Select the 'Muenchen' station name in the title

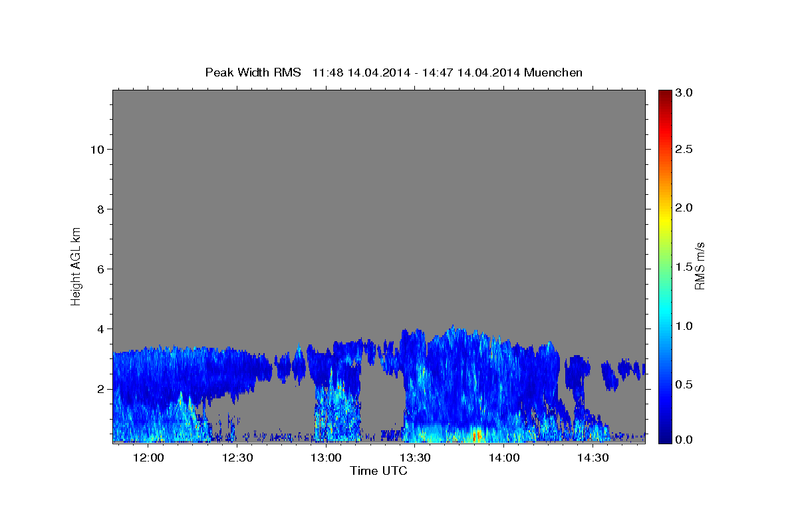tap(553, 72)
